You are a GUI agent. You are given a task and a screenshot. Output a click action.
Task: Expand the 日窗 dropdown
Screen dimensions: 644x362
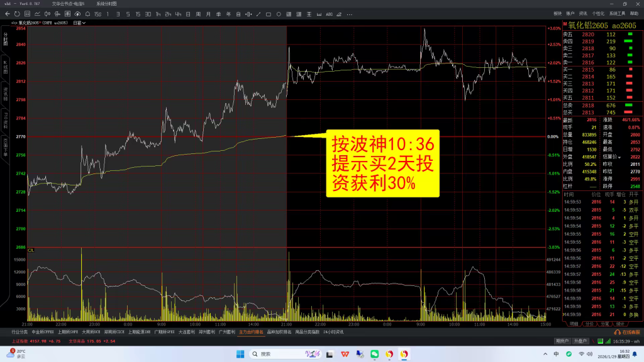[80, 23]
